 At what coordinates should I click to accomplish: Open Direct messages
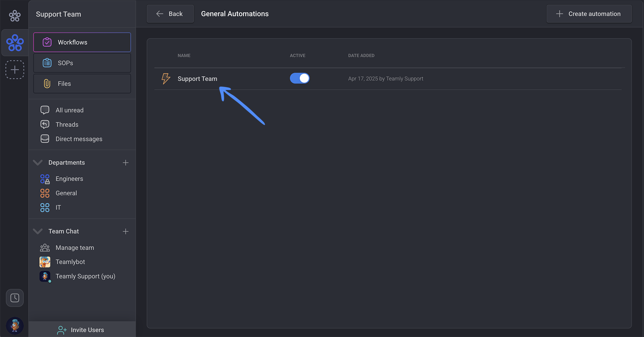click(79, 139)
